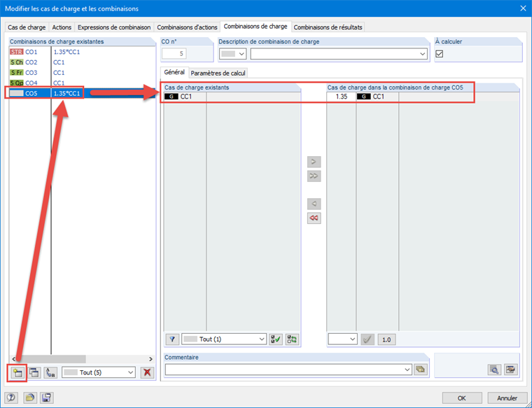The height and width of the screenshot is (408, 532).
Task: Open the magnifier preview icon
Action: coord(494,370)
